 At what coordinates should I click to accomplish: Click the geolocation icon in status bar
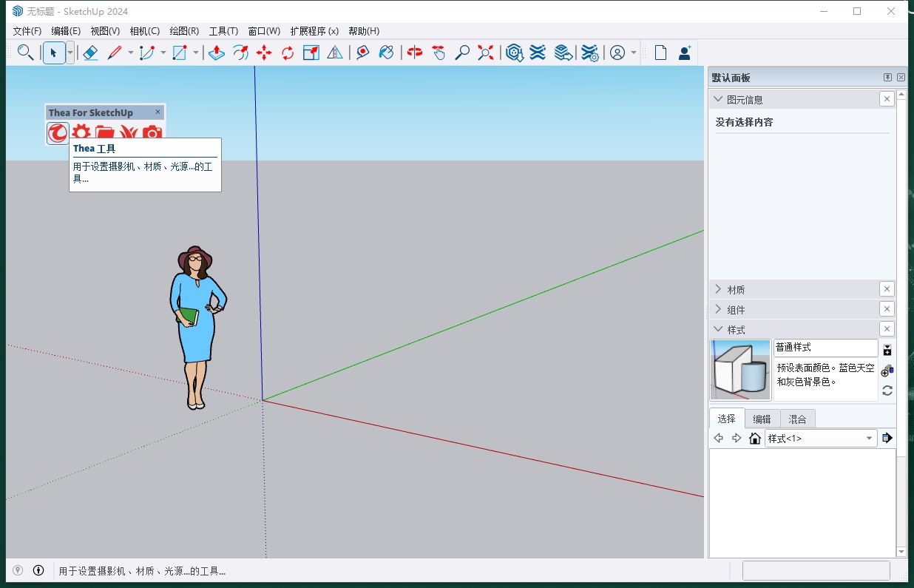pyautogui.click(x=18, y=570)
